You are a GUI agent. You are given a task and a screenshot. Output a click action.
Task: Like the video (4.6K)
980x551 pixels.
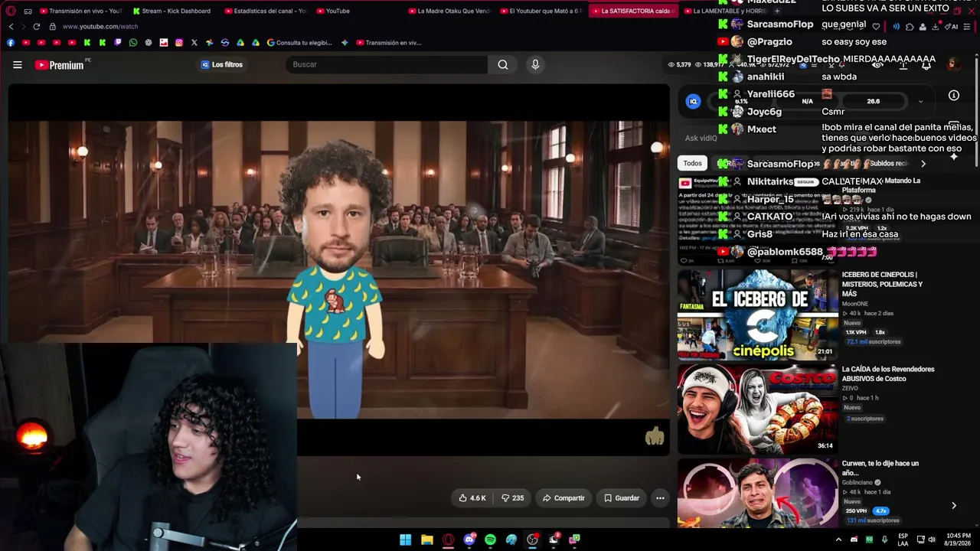(x=472, y=498)
